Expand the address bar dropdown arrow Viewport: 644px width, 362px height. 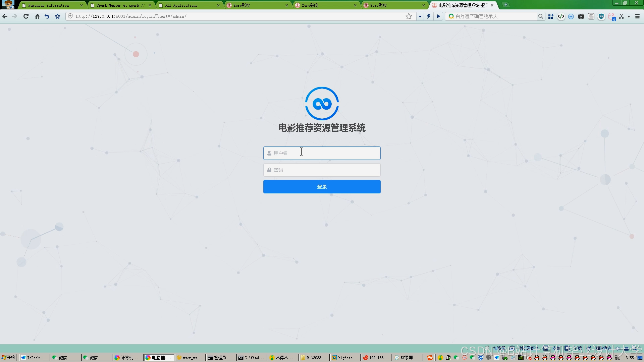tap(420, 16)
